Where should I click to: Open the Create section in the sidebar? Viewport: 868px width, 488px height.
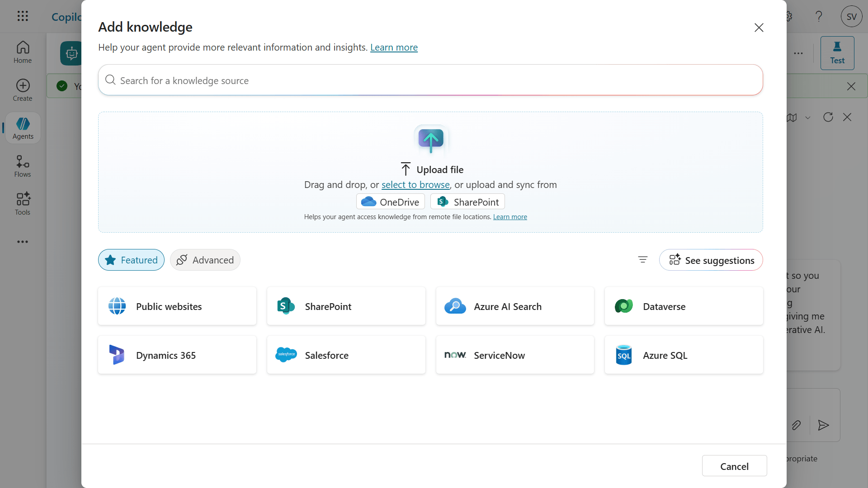click(x=23, y=89)
